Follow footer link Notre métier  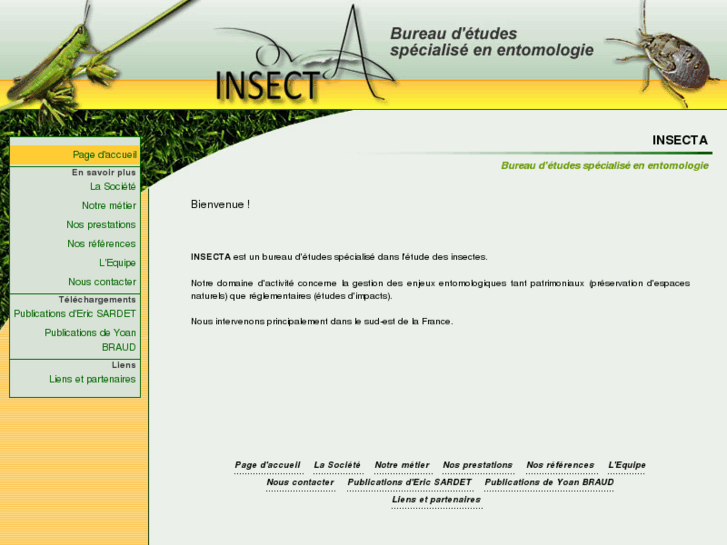(402, 465)
